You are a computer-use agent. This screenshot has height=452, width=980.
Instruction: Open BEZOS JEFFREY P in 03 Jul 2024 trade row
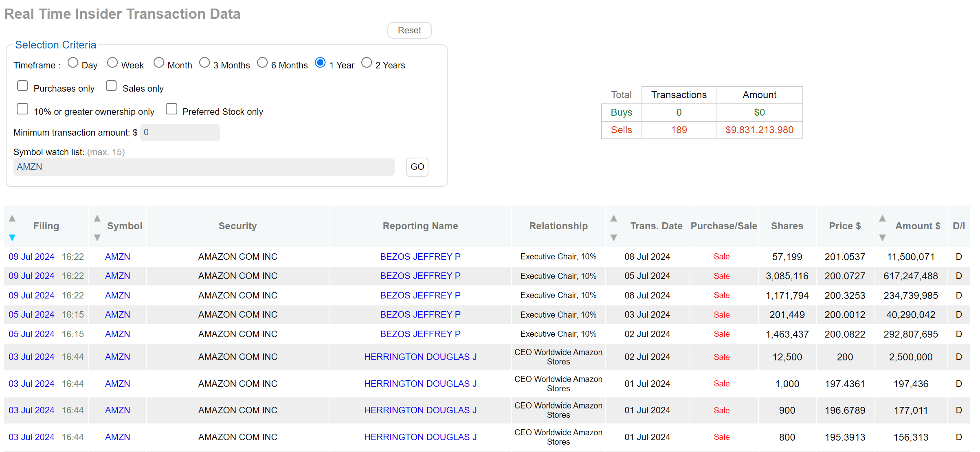(420, 315)
